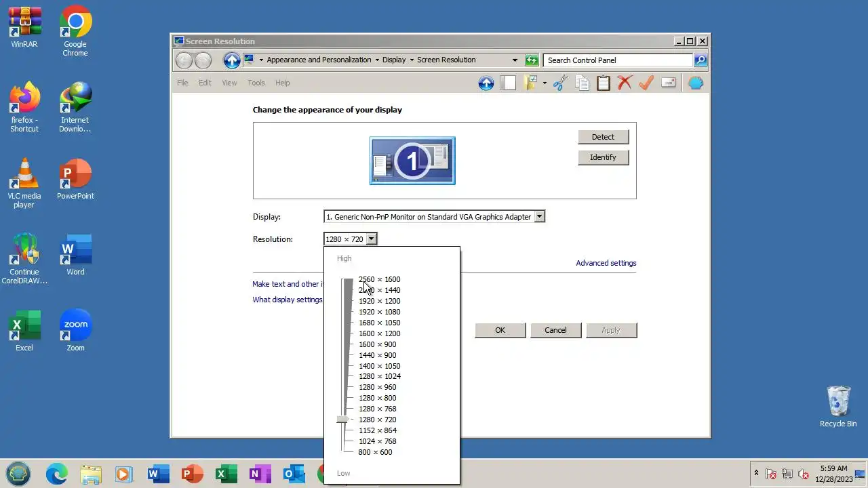Click the folder options icon in the toolbar
The height and width of the screenshot is (488, 868).
(532, 83)
